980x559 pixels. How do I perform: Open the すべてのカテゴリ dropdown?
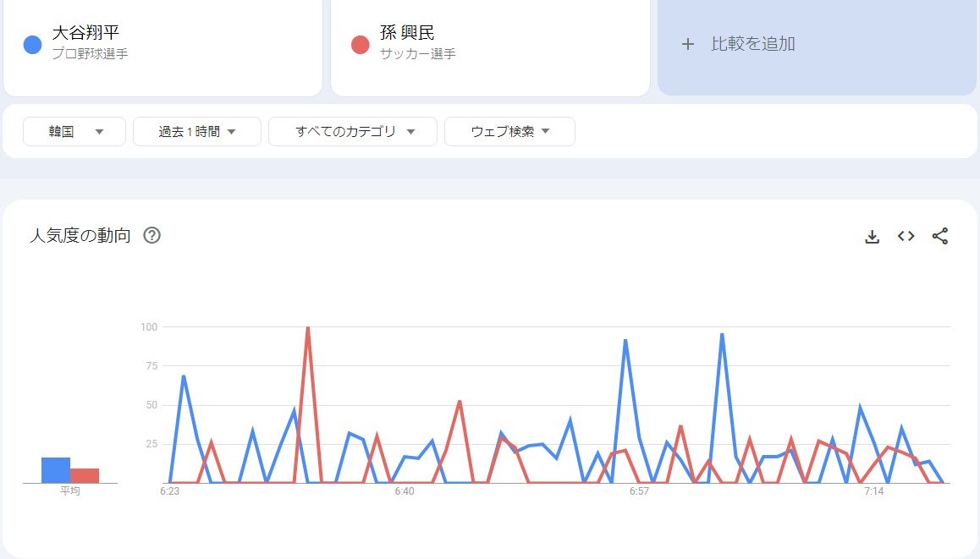(353, 132)
